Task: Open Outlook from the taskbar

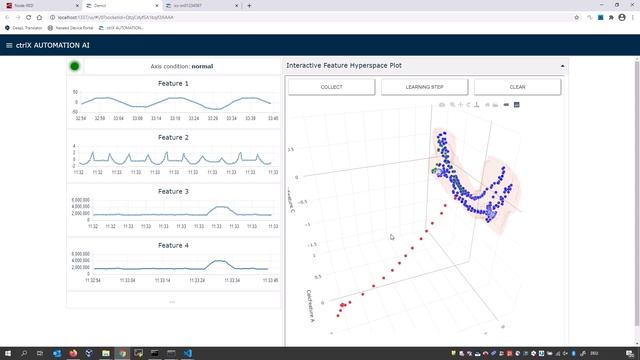Action: 57,353
